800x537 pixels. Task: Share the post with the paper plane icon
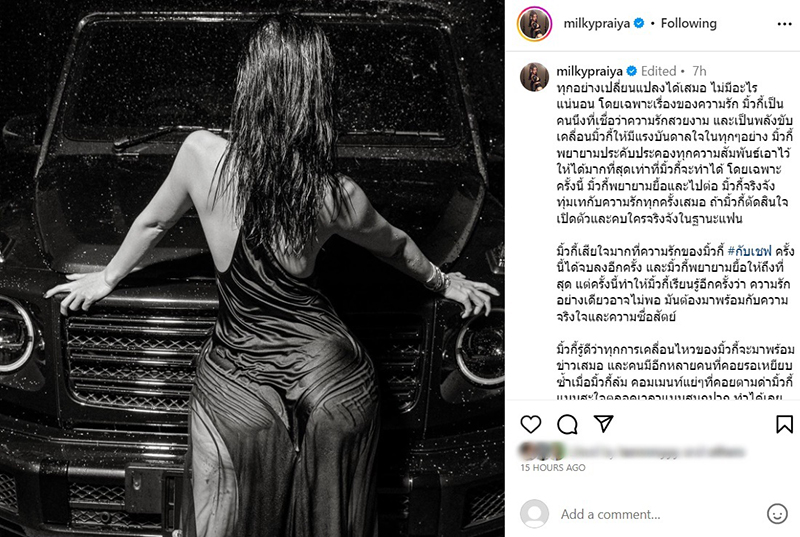(x=604, y=423)
